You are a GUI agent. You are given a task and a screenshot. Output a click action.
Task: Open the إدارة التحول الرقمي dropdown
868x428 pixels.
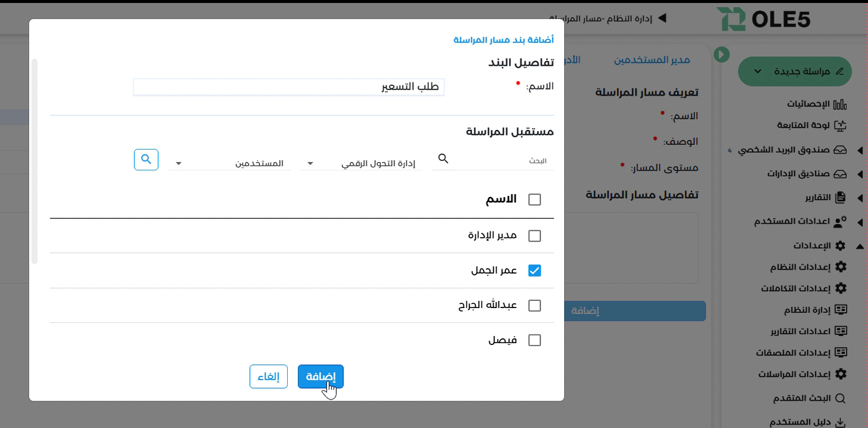pyautogui.click(x=361, y=163)
